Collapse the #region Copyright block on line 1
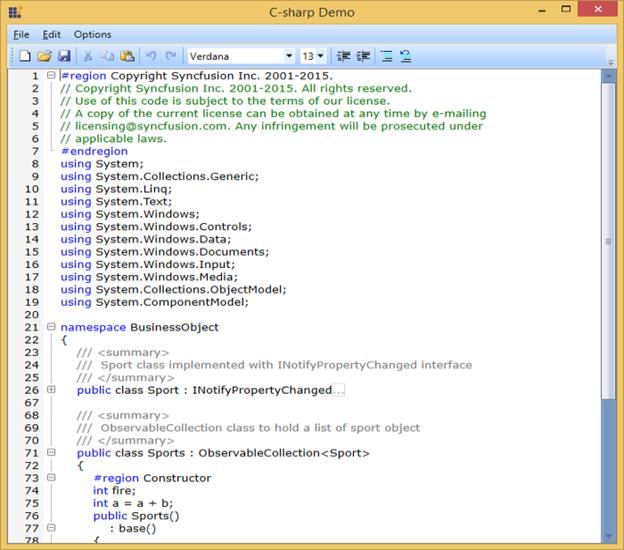The width and height of the screenshot is (624, 550). coord(51,75)
